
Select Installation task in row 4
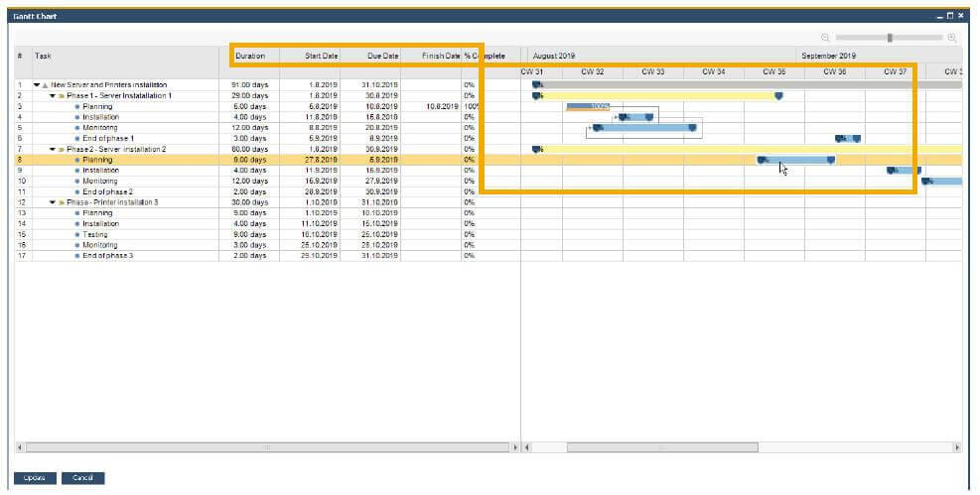(100, 117)
